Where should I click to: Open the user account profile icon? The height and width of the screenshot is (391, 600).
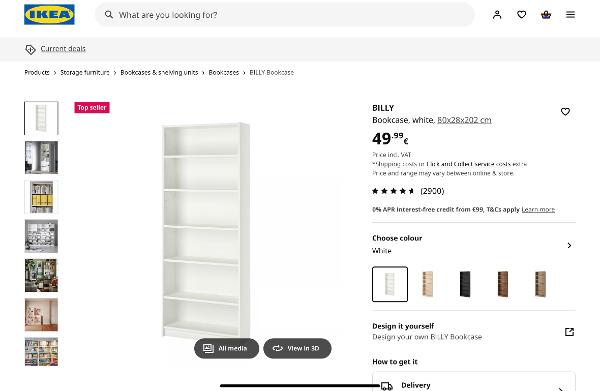[x=497, y=15]
